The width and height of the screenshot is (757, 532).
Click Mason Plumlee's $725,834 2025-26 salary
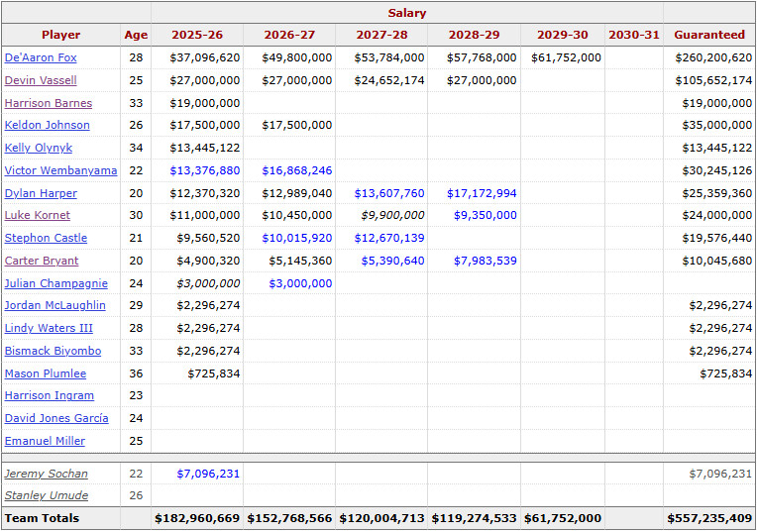[214, 373]
